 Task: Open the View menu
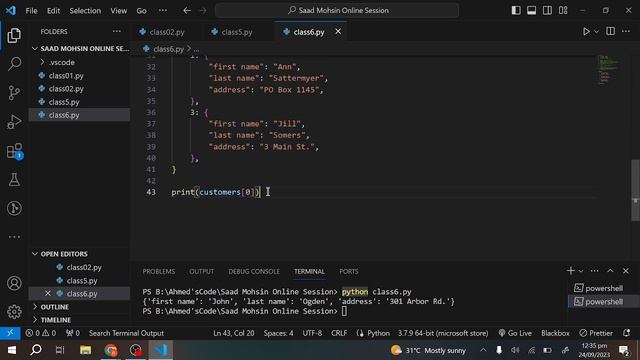pyautogui.click(x=118, y=11)
